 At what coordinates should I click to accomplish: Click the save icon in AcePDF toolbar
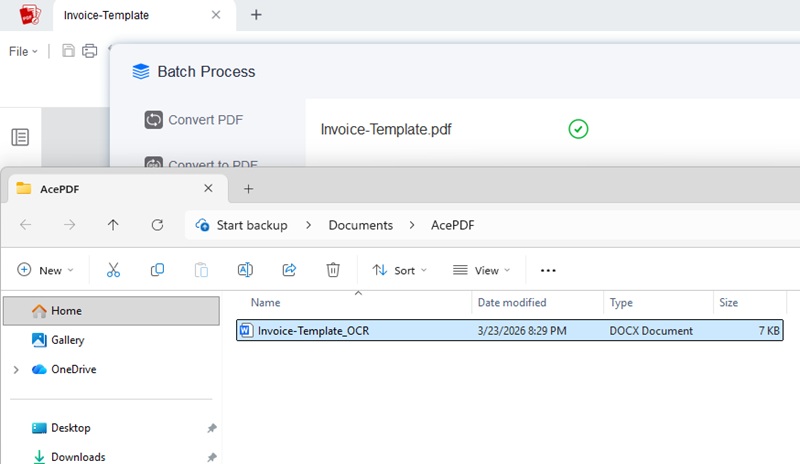click(x=68, y=51)
